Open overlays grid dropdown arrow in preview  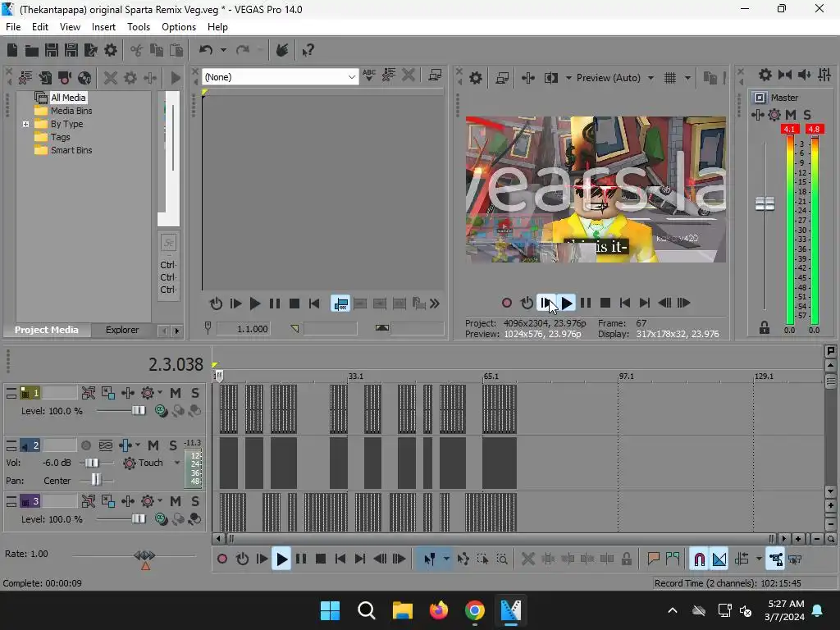coord(687,78)
